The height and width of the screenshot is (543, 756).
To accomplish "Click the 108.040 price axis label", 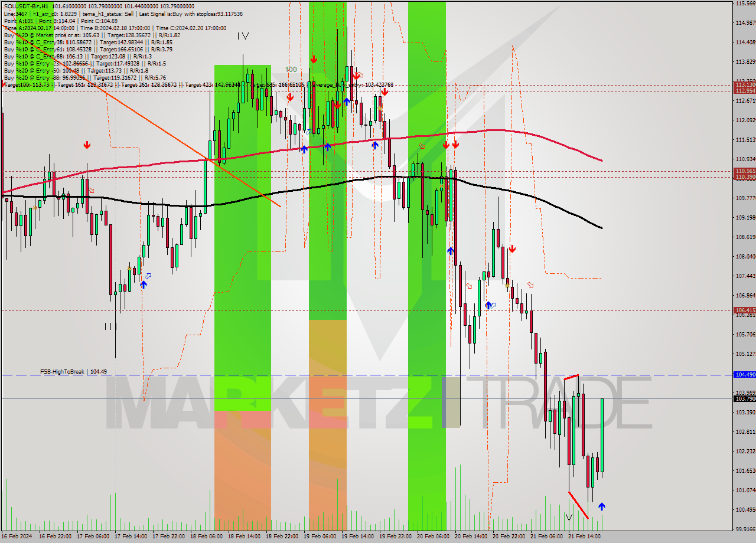I will tap(745, 257).
